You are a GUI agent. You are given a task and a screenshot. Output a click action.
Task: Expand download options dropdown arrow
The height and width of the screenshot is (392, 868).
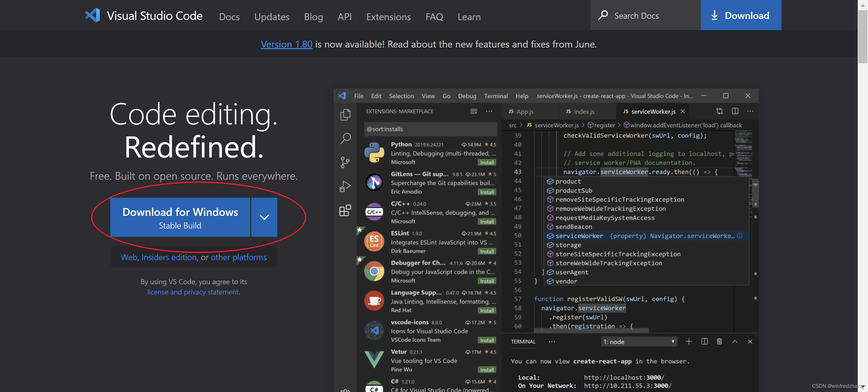(264, 217)
